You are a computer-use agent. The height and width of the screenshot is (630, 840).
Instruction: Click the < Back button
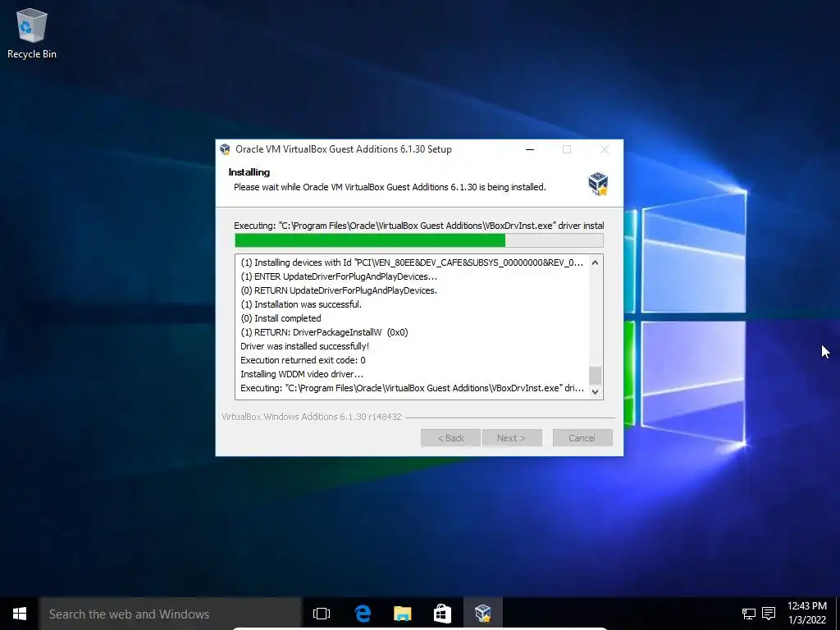450,438
